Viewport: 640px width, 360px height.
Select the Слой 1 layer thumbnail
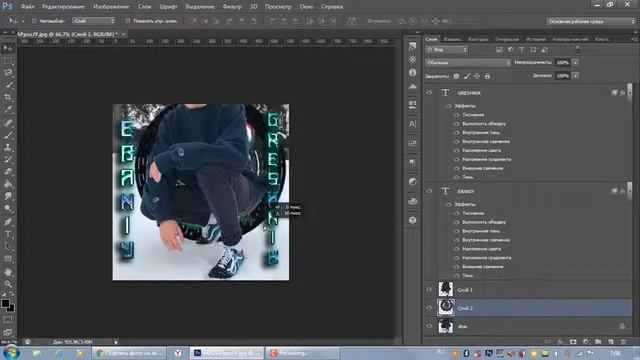(x=446, y=289)
